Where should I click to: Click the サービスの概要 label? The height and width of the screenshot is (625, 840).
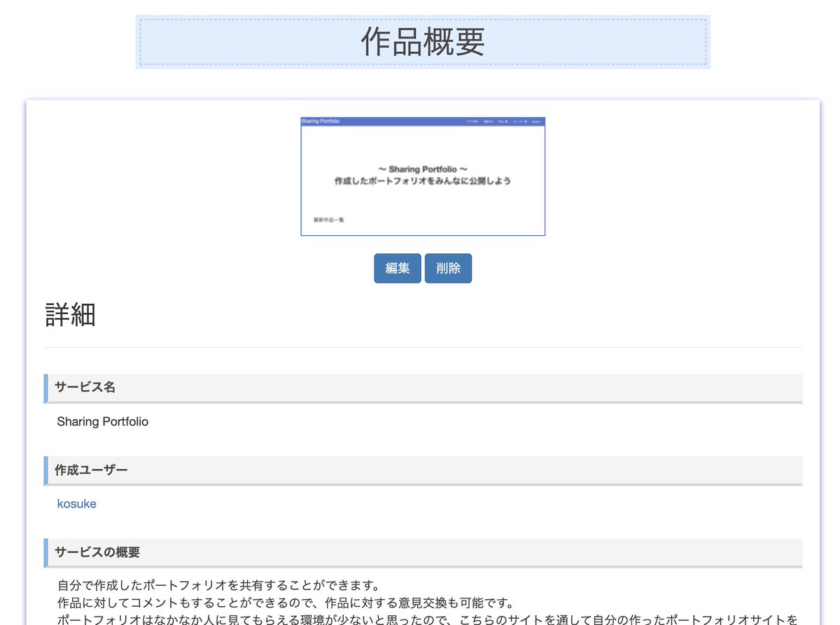click(97, 552)
